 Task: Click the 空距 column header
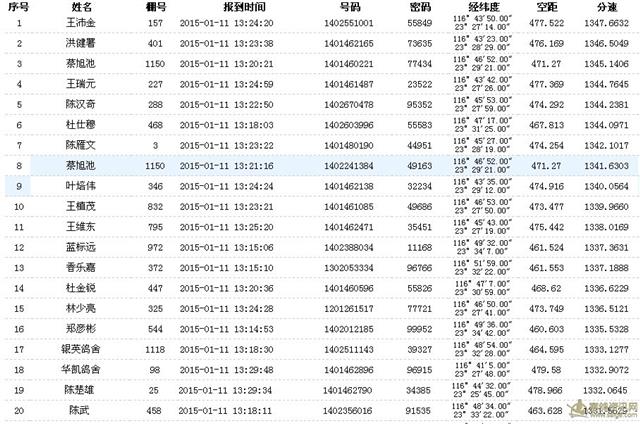[547, 7]
